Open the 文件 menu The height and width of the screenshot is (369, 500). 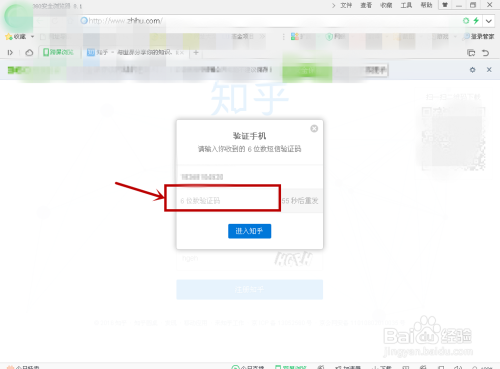tap(346, 5)
